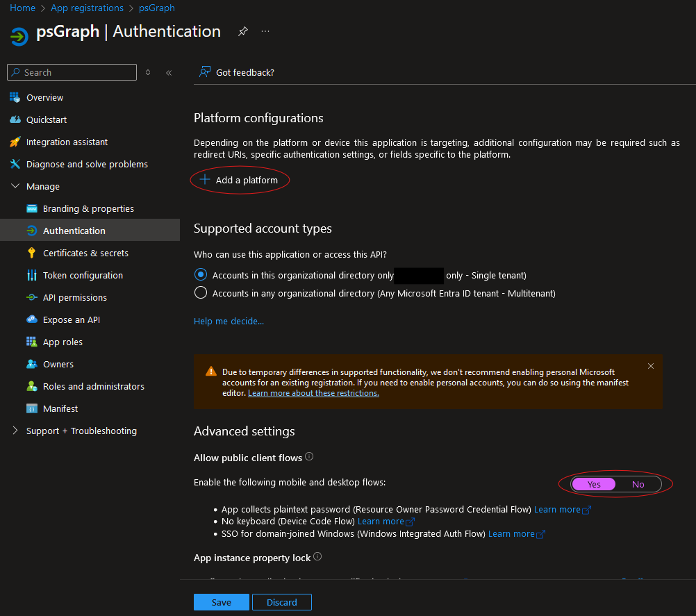The height and width of the screenshot is (616, 696).
Task: Open more options via the ellipsis icon
Action: (267, 31)
